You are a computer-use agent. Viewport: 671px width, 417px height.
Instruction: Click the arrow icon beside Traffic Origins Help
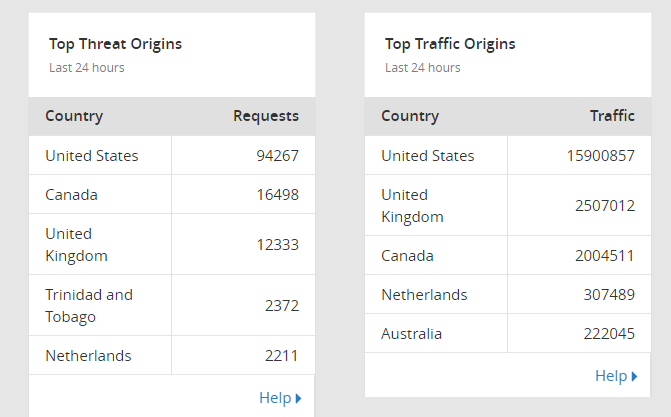634,377
